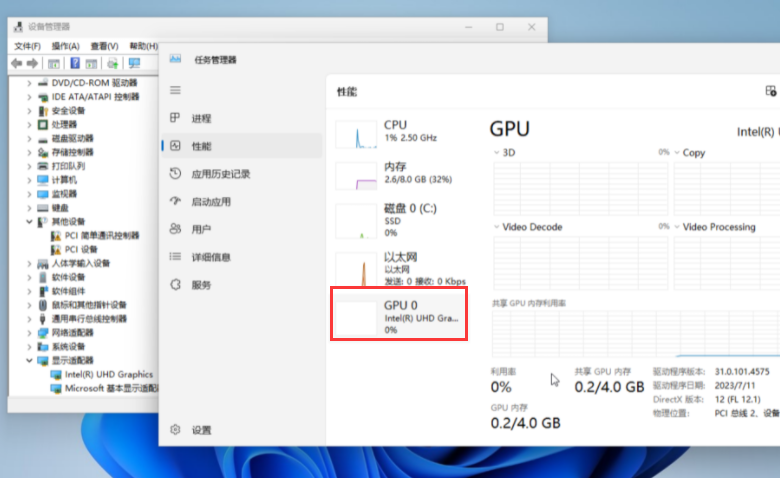Expand 鼠标和其他指针设备 node
The height and width of the screenshot is (478, 780).
point(29,305)
